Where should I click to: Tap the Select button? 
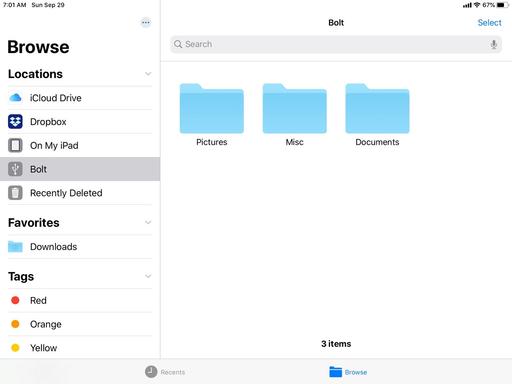pos(489,23)
